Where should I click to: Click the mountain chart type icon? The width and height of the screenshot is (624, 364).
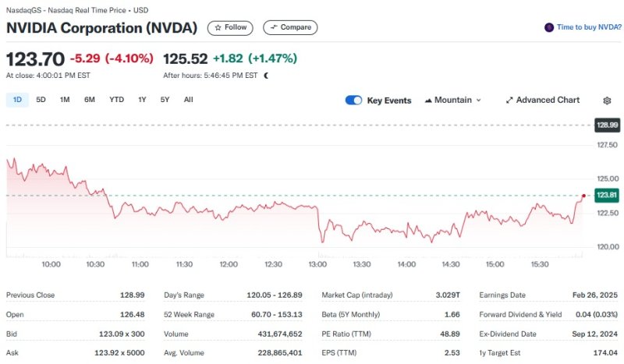[x=429, y=101]
